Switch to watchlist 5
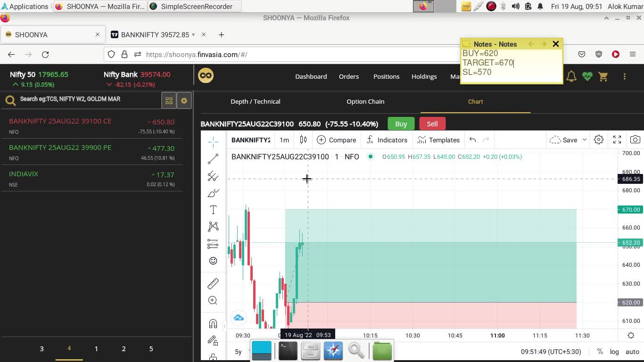This screenshot has height=362, width=644. [x=151, y=349]
